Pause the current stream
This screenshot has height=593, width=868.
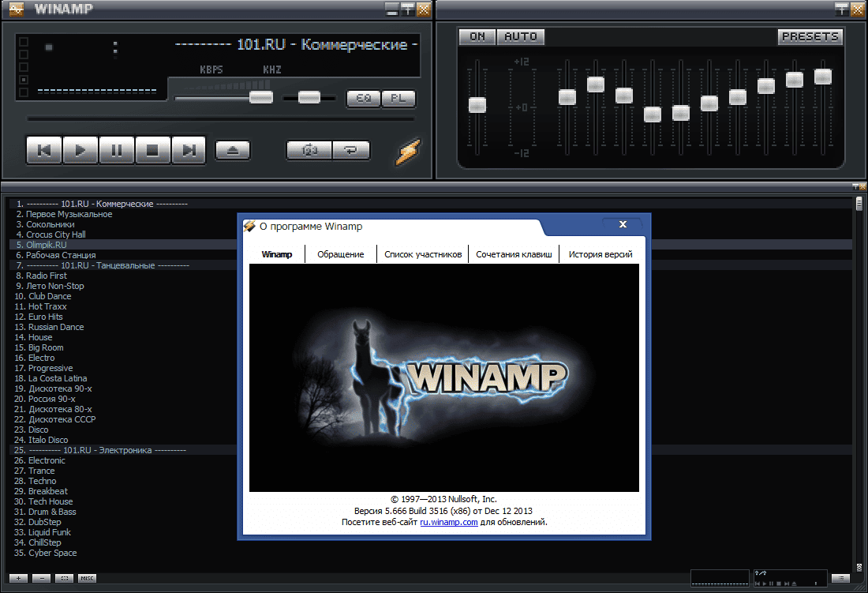click(x=116, y=150)
